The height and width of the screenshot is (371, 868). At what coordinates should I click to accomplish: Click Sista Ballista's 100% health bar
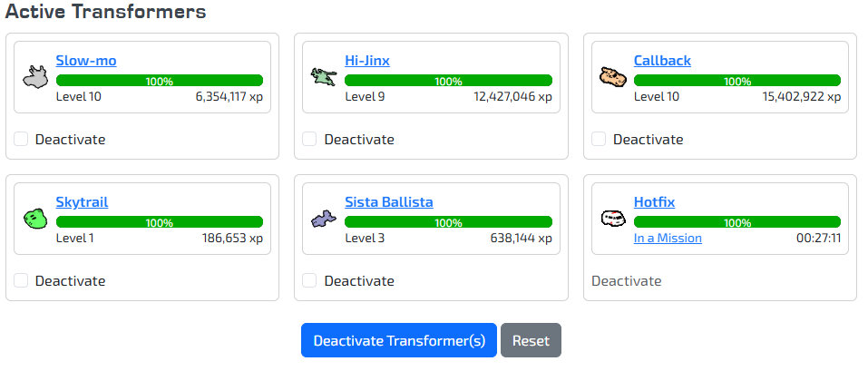coord(448,222)
